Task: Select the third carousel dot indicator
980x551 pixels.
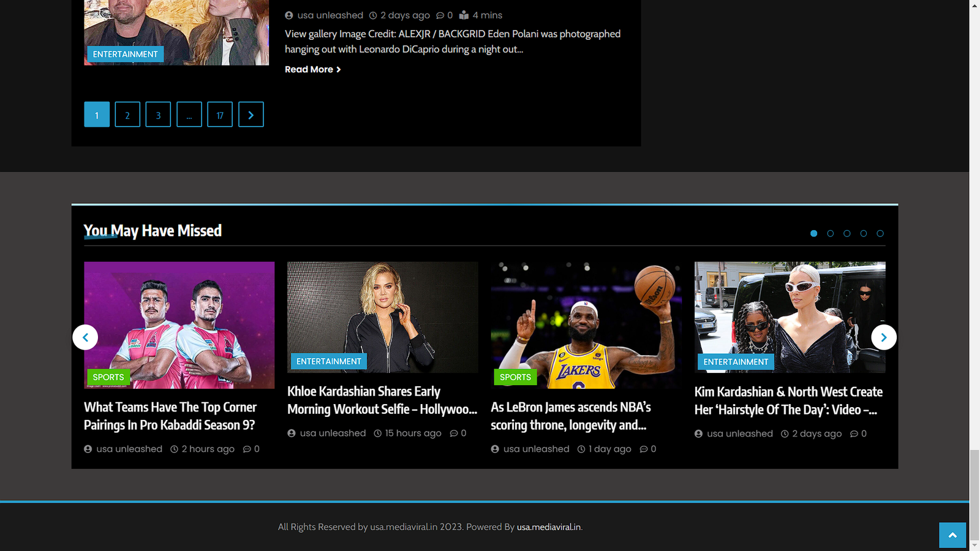Action: pyautogui.click(x=847, y=233)
